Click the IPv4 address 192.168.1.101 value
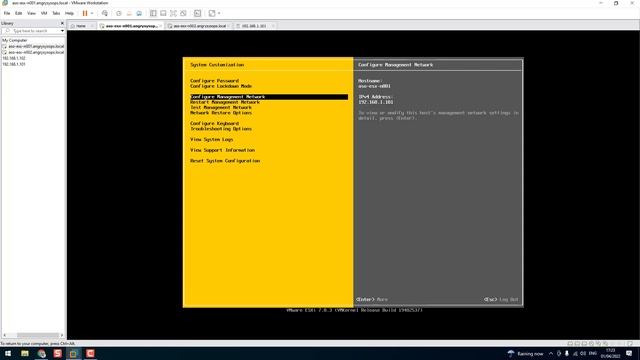This screenshot has height=360, width=640. pos(376,102)
